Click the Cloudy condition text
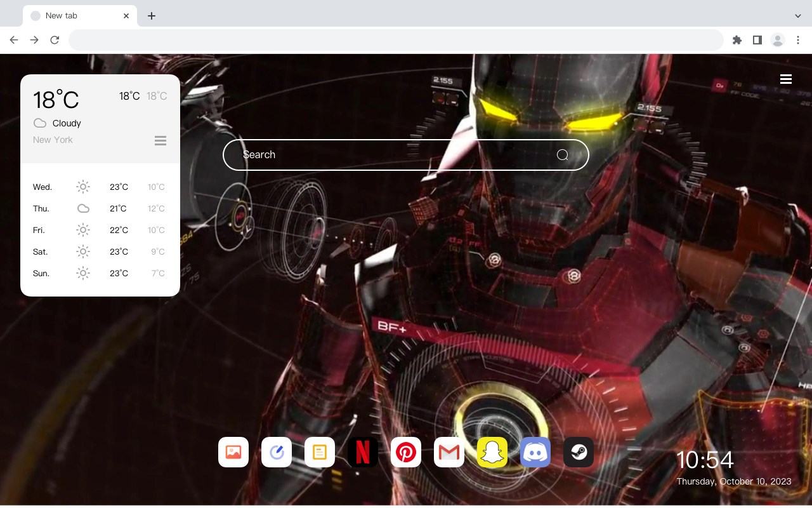Viewport: 812px width, 508px height. [67, 123]
